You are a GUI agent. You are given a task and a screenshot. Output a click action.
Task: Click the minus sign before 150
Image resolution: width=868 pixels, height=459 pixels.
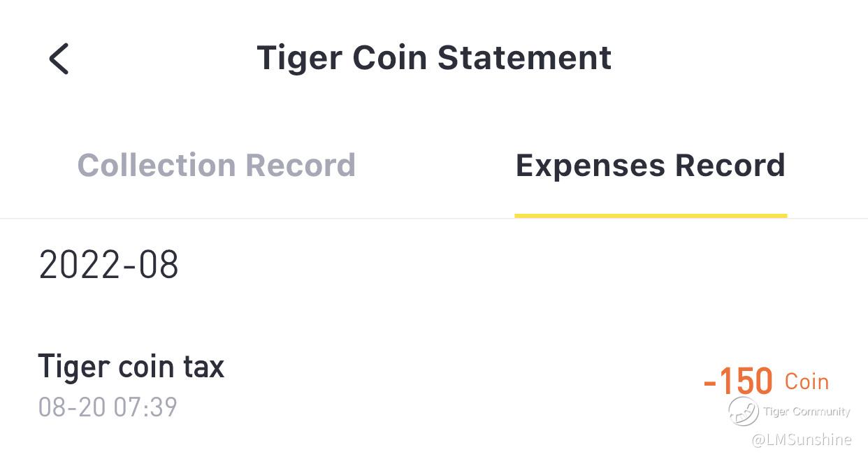(x=710, y=383)
